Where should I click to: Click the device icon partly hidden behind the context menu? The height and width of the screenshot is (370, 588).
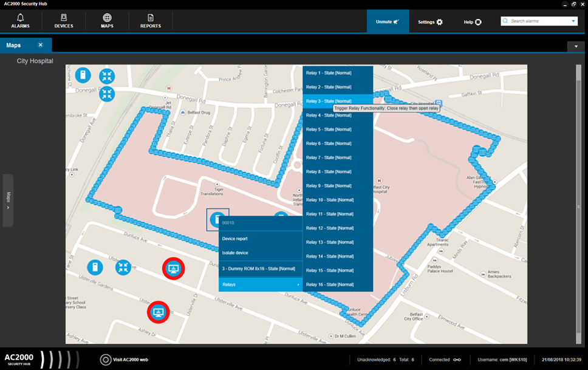(x=281, y=214)
